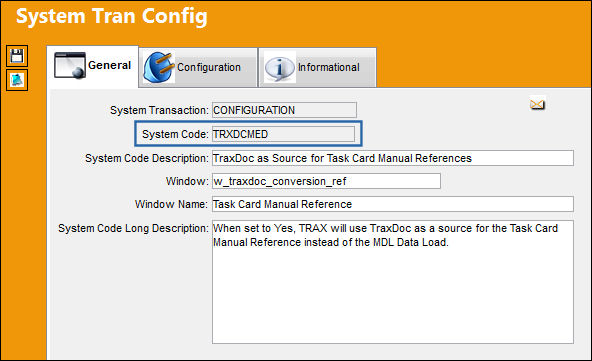The height and width of the screenshot is (361, 592).
Task: Click the System Code Long Description label
Action: (x=133, y=228)
